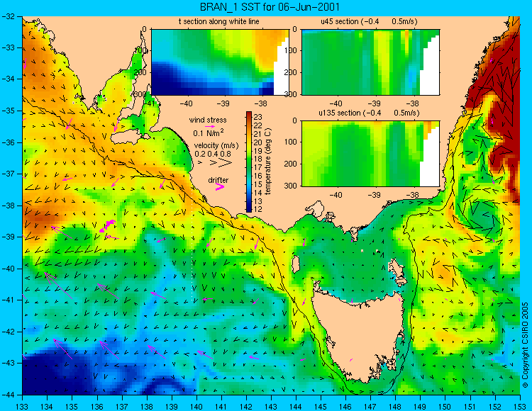532x411 pixels.
Task: Click the main y-axis latitude label -35
Action: pyautogui.click(x=8, y=111)
